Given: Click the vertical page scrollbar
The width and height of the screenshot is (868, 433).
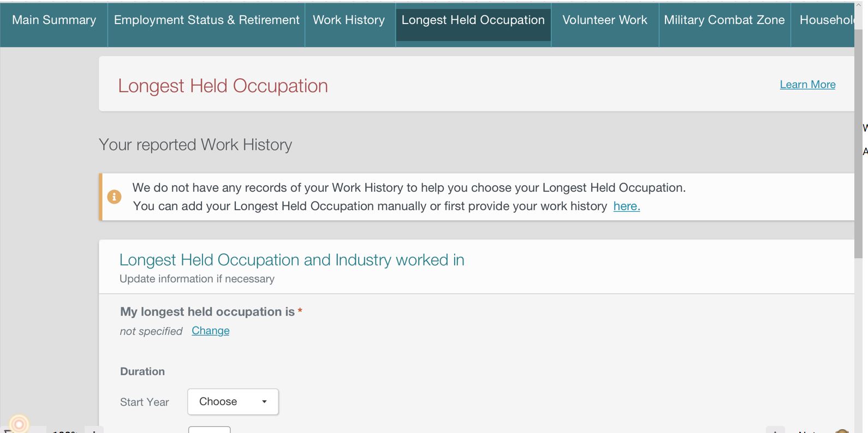Looking at the screenshot, I should (x=858, y=147).
